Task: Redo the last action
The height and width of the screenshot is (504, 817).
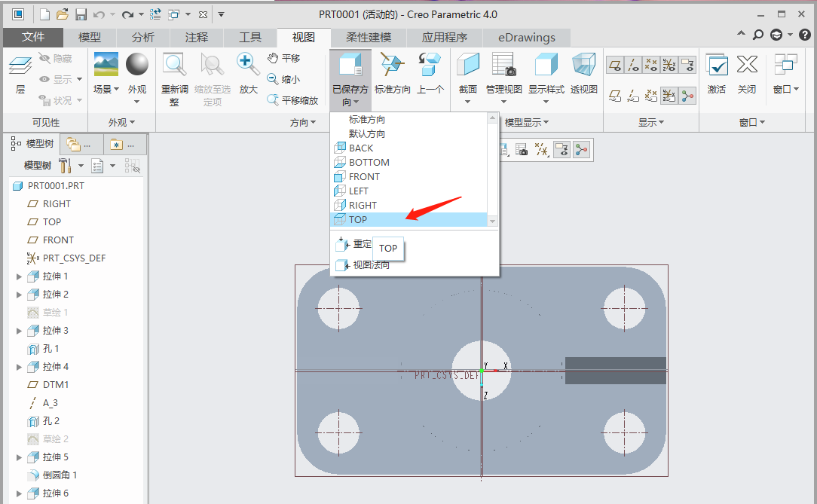Action: pyautogui.click(x=127, y=14)
